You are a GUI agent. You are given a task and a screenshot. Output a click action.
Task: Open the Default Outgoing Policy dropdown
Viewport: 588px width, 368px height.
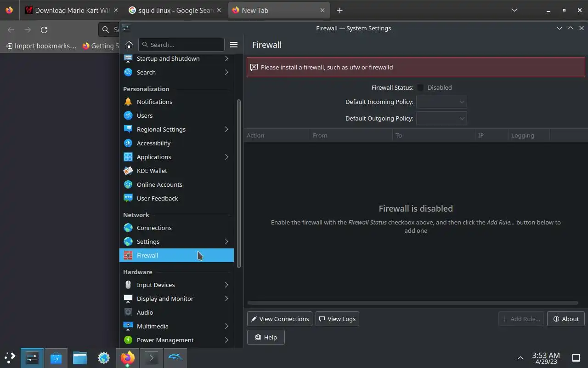click(441, 118)
